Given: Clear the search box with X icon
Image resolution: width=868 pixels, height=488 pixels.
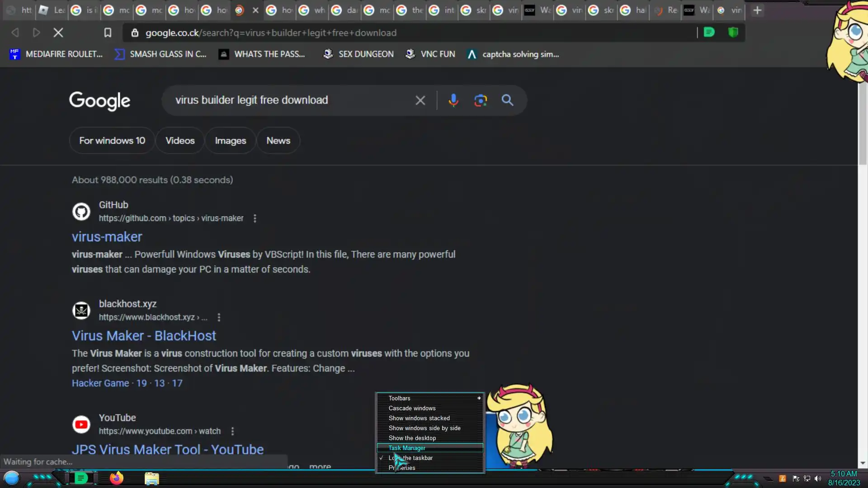Looking at the screenshot, I should (x=420, y=100).
